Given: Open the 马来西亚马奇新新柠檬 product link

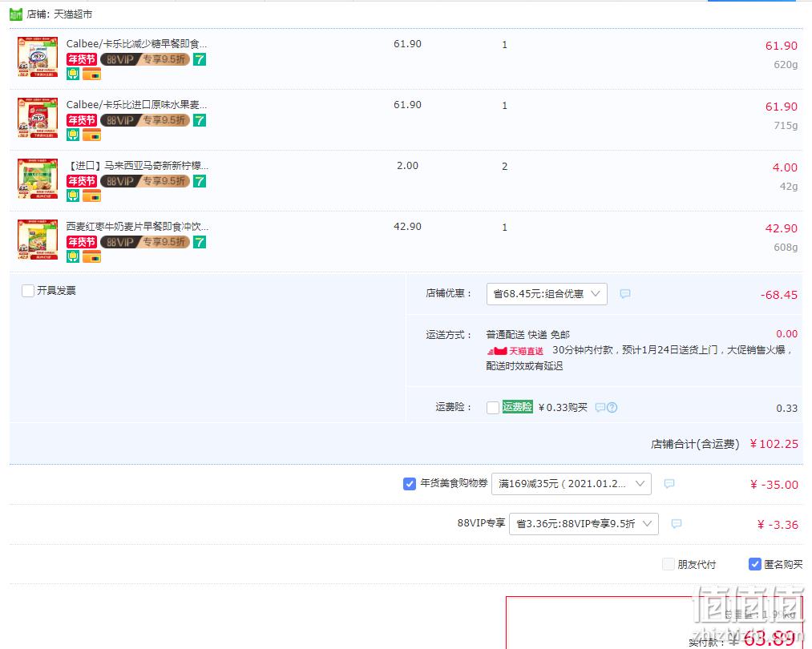Looking at the screenshot, I should (139, 166).
